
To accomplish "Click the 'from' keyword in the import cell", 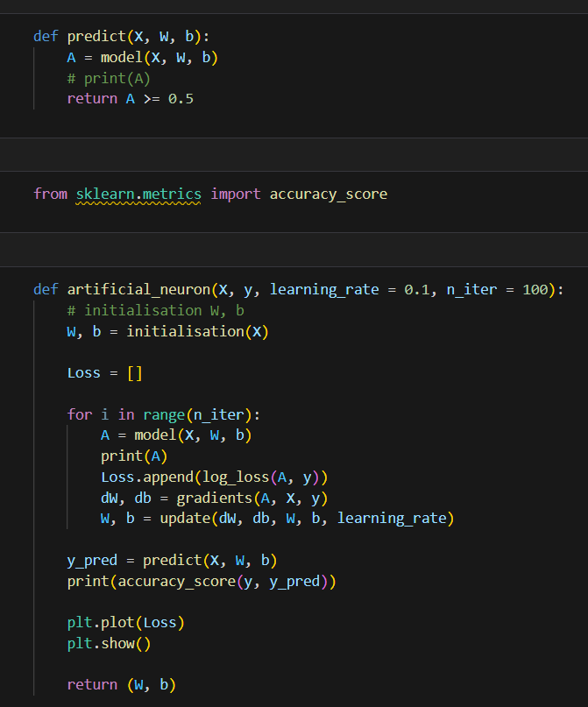I will [50, 194].
